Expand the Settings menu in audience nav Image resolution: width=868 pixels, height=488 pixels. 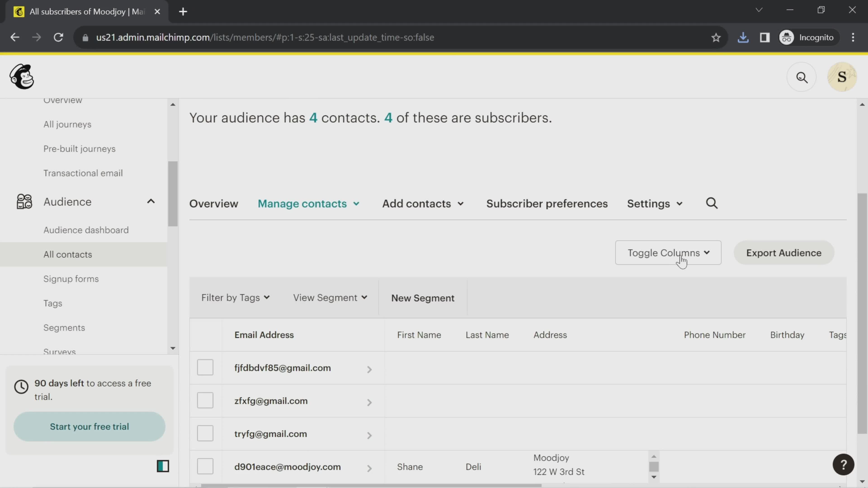point(655,204)
